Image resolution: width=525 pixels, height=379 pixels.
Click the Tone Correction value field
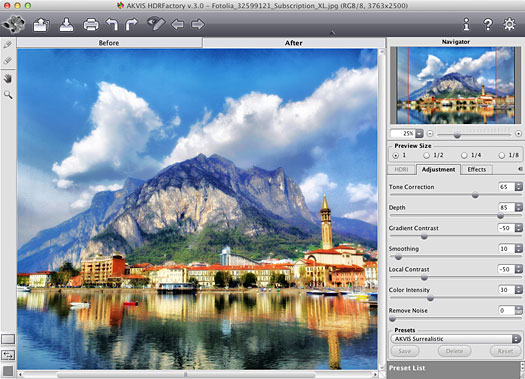pos(506,187)
